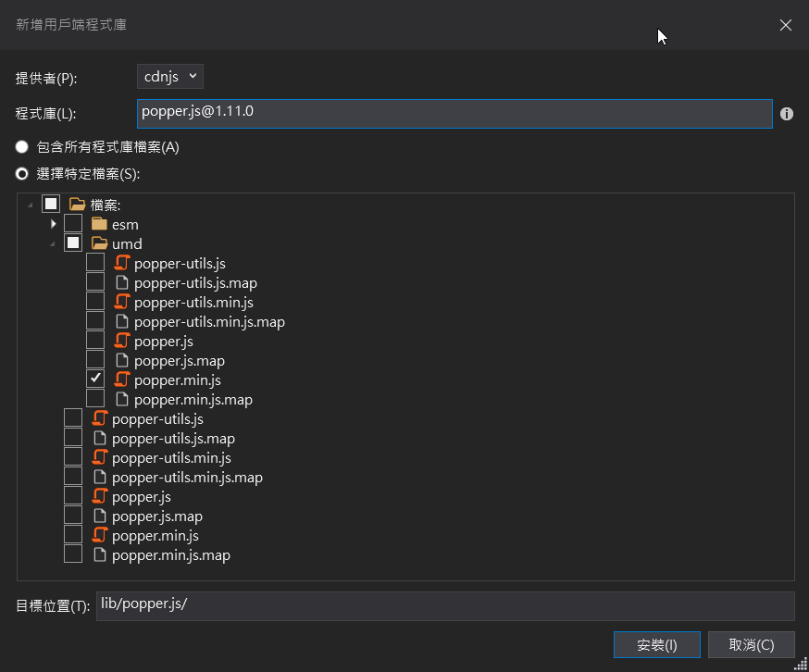Image resolution: width=809 pixels, height=672 pixels.
Task: Select 包含所有程式庫檔案 radio button
Action: (x=22, y=147)
